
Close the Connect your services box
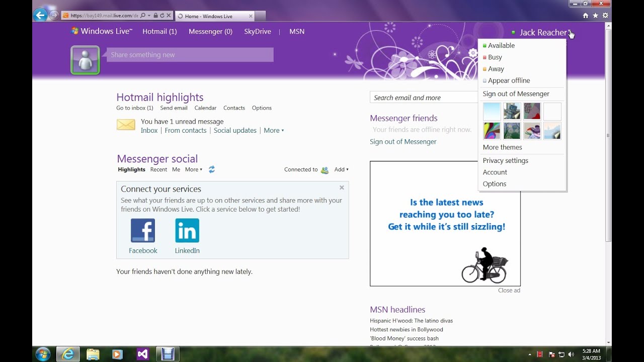(x=342, y=188)
